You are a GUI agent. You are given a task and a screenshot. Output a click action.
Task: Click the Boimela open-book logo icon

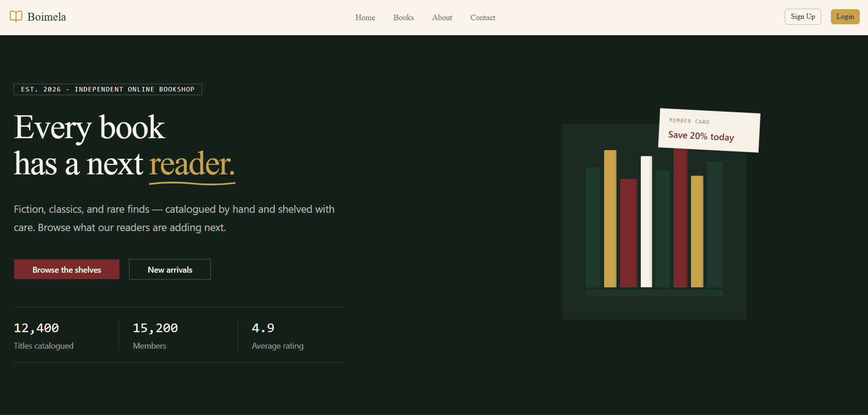(x=16, y=17)
